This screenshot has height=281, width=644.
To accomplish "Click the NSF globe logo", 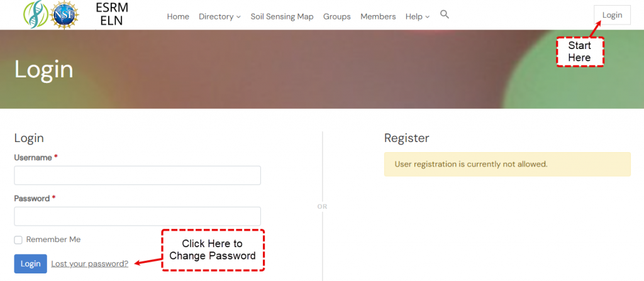I will tap(64, 15).
